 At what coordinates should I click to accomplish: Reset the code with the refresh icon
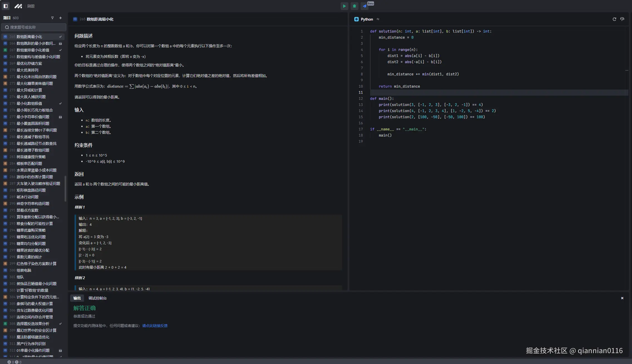pyautogui.click(x=614, y=19)
